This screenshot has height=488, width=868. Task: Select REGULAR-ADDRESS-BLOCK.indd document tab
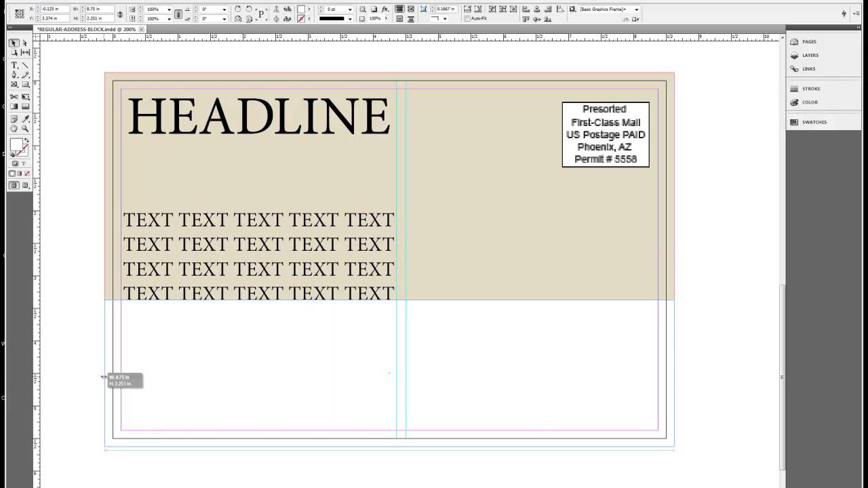pos(86,29)
